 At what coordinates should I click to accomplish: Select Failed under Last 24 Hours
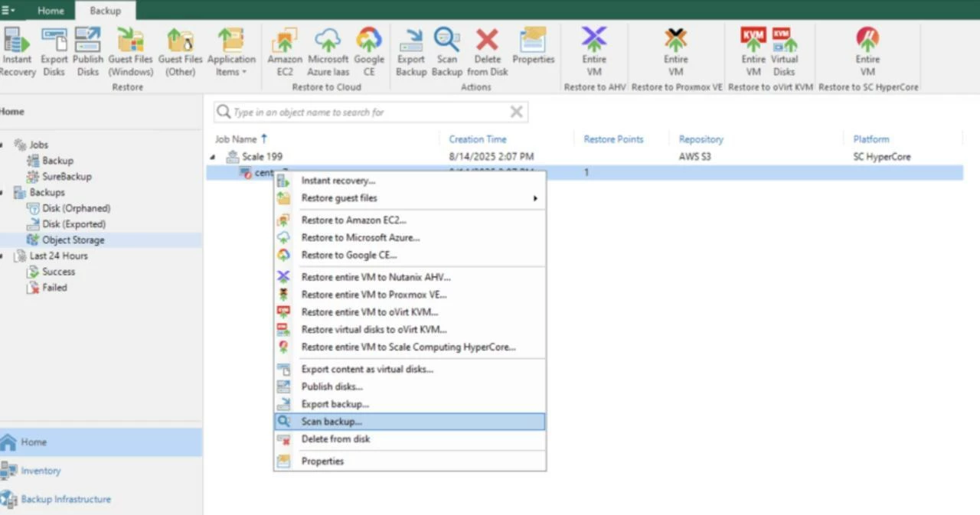tap(54, 288)
